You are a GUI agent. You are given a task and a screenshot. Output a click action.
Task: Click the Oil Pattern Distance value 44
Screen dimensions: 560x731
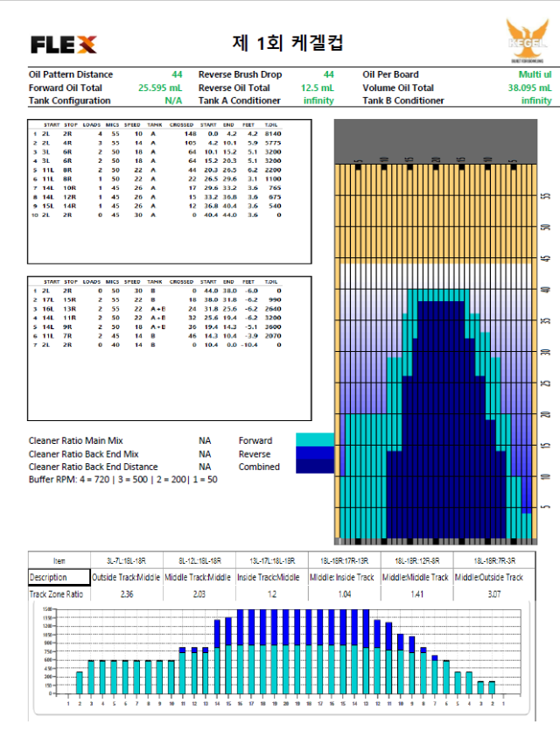coord(177,75)
